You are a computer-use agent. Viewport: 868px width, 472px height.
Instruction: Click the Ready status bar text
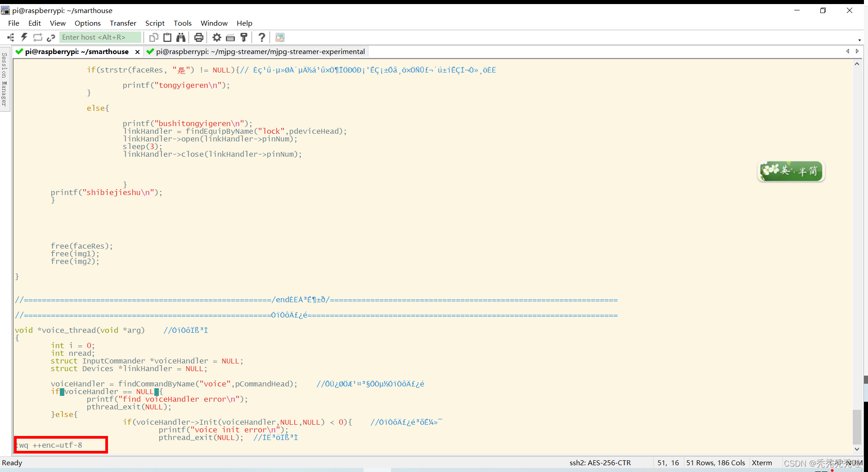tap(12, 463)
